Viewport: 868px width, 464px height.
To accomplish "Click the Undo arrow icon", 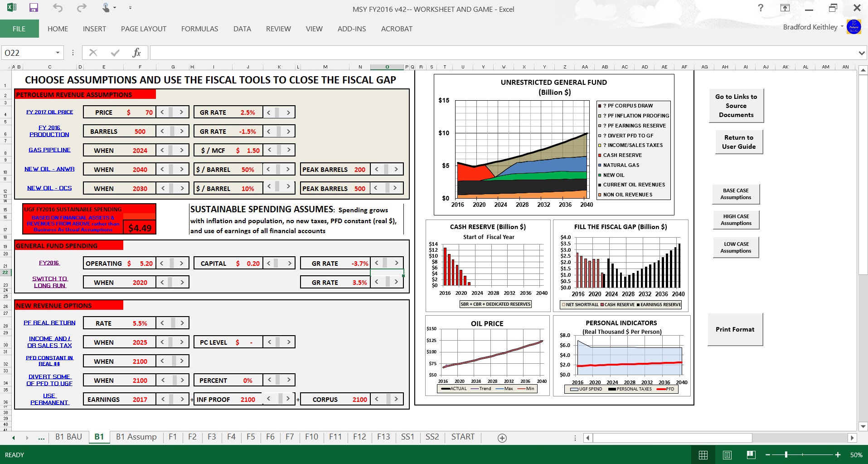I will coord(58,8).
